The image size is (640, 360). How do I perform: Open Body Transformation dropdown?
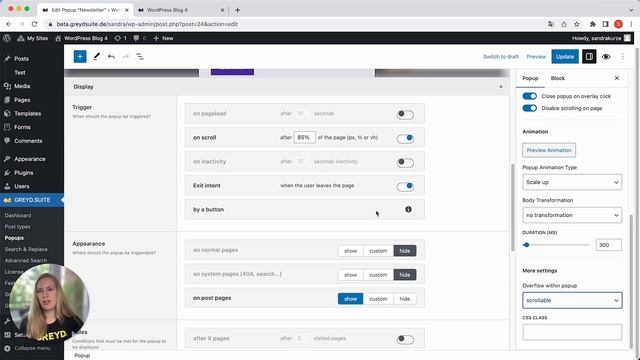pos(572,215)
